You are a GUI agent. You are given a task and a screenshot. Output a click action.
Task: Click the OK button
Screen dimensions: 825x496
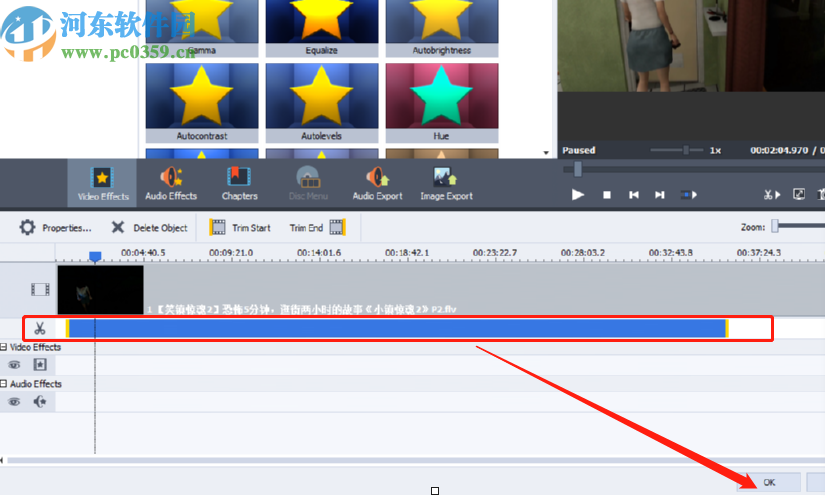click(x=769, y=482)
